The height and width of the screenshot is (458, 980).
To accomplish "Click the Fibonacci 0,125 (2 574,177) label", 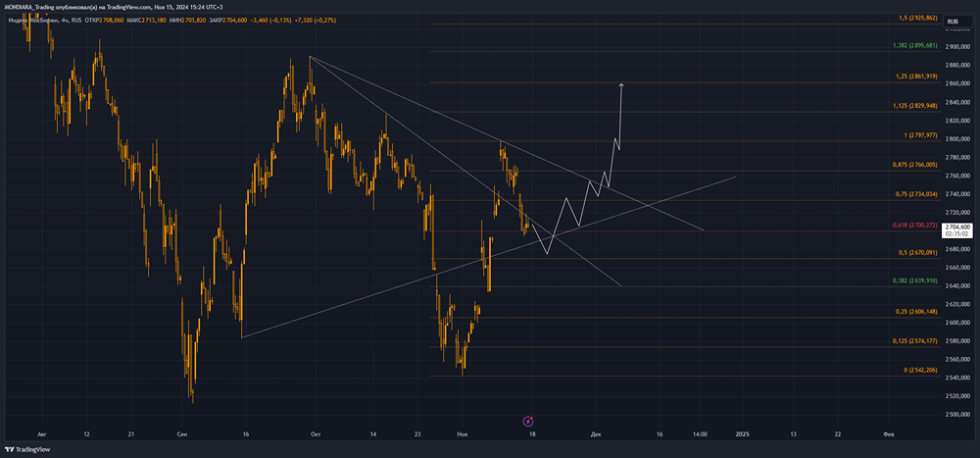I will (x=915, y=341).
